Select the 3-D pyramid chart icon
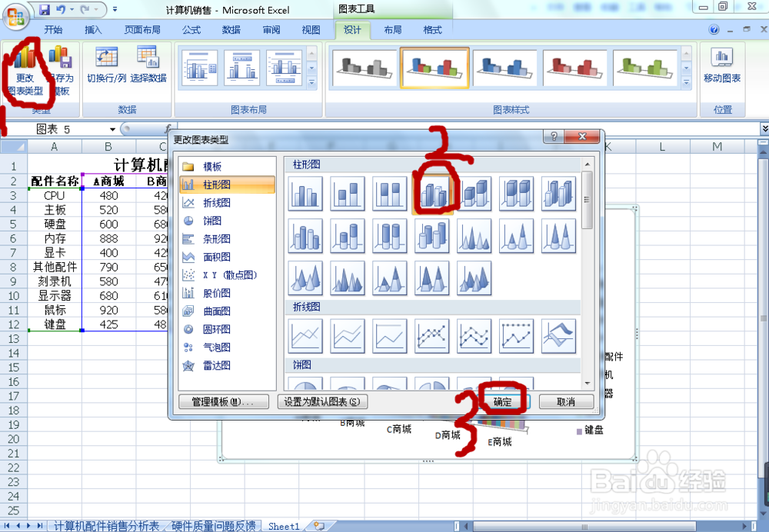Screen dimensions: 769x532 coord(474,278)
